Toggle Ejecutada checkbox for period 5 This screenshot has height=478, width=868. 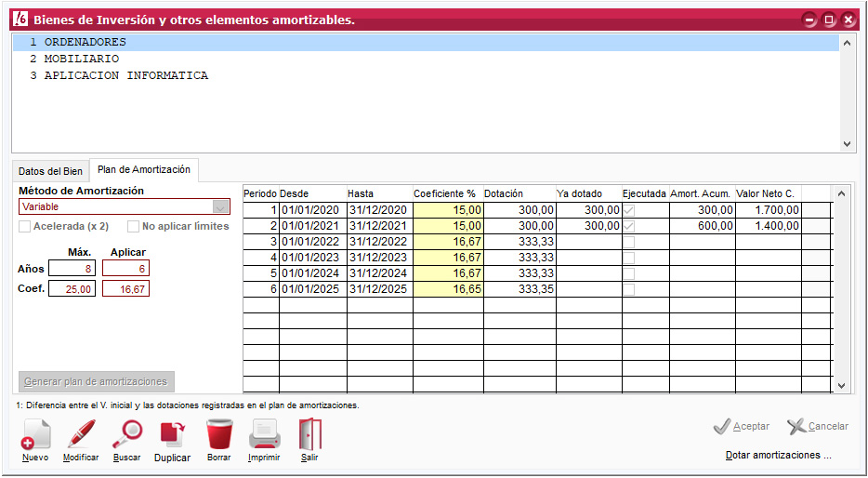629,273
